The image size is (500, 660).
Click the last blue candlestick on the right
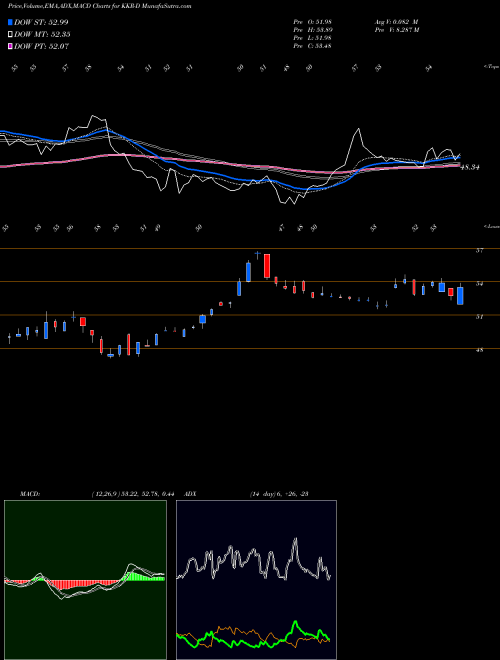(460, 295)
